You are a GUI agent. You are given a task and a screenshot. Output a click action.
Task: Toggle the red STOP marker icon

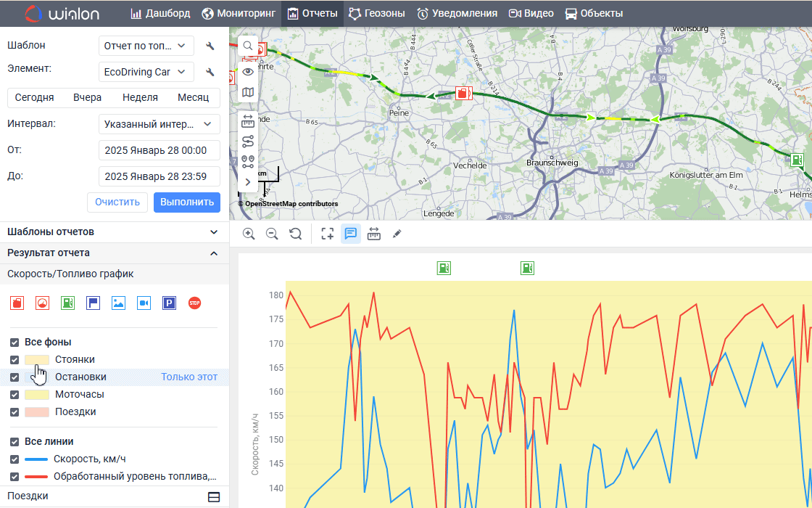[x=195, y=303]
